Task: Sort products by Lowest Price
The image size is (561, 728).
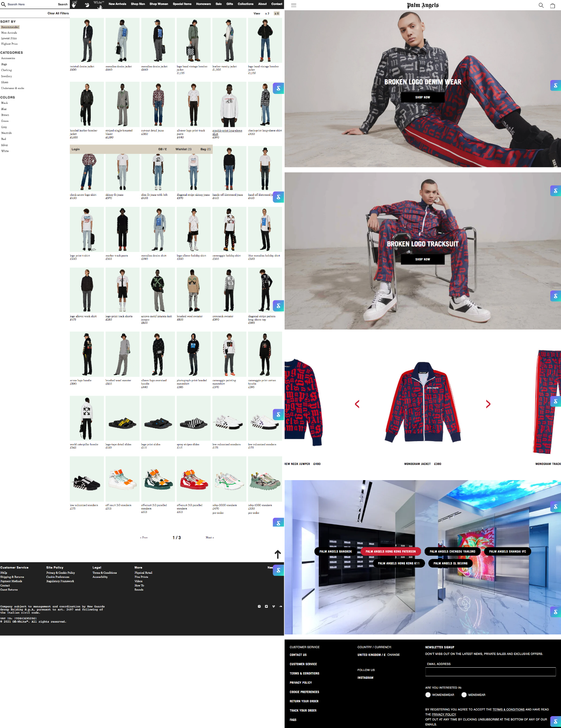Action: [9, 38]
